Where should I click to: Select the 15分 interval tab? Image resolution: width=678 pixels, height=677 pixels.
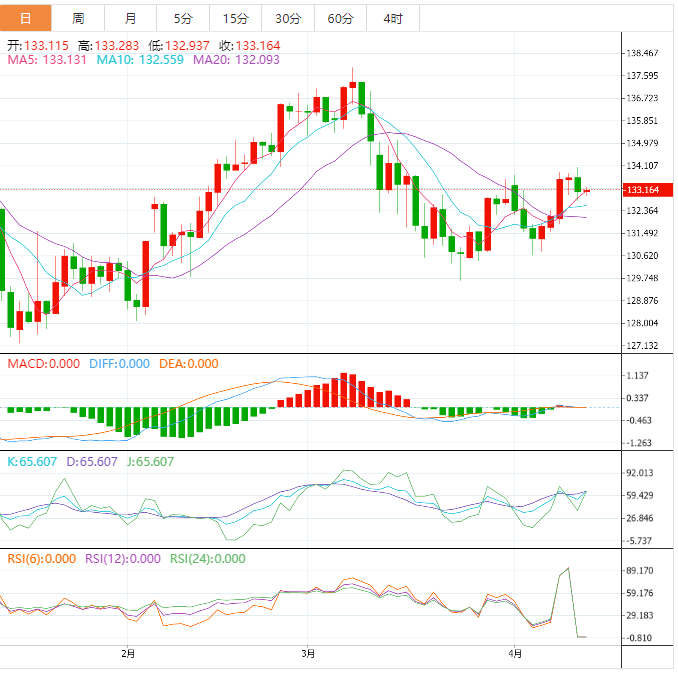coord(235,18)
